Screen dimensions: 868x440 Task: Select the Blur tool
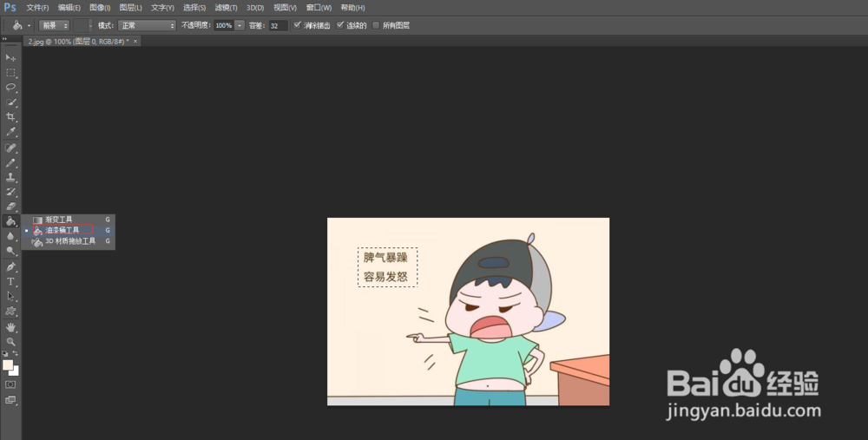pos(10,236)
